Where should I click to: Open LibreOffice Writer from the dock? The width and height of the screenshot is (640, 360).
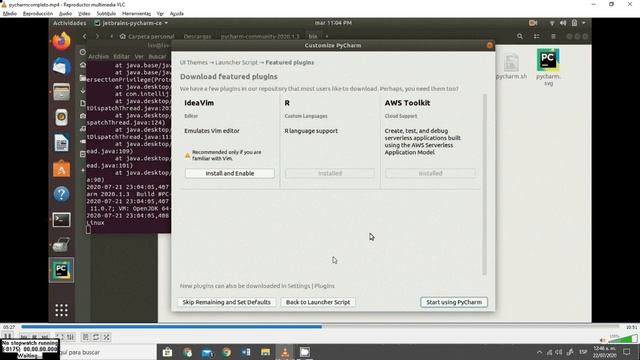(x=61, y=143)
